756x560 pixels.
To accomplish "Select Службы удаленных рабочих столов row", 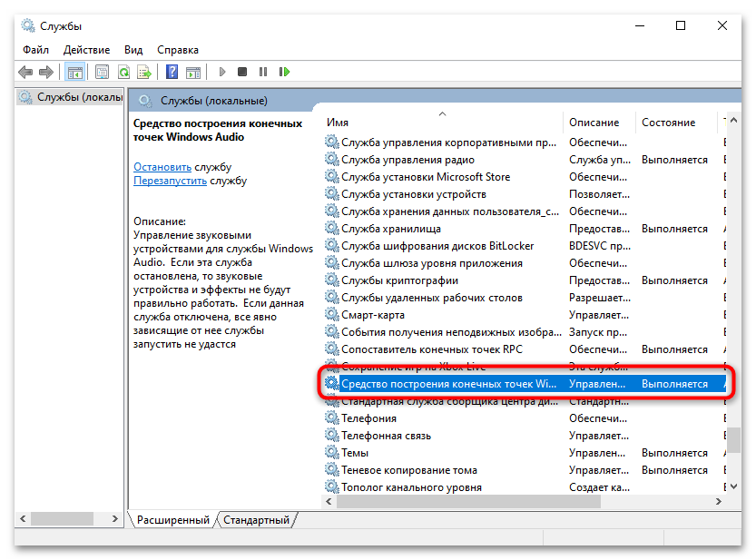I will [525, 298].
